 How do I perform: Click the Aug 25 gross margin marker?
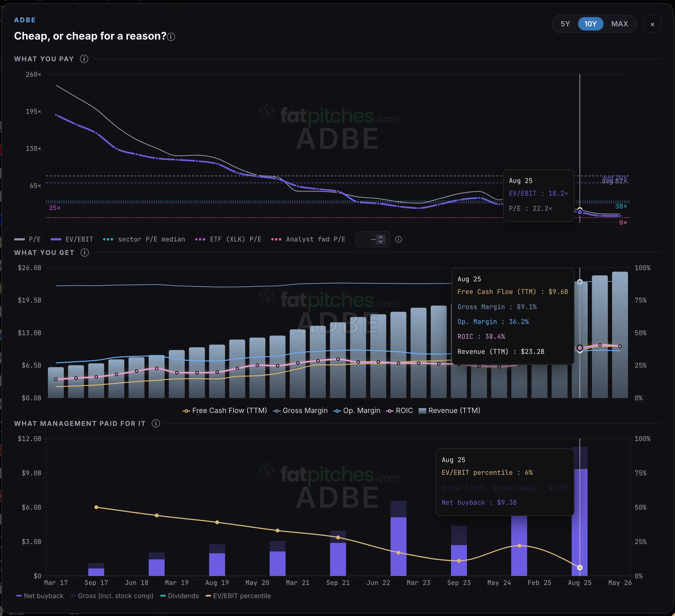coord(580,282)
